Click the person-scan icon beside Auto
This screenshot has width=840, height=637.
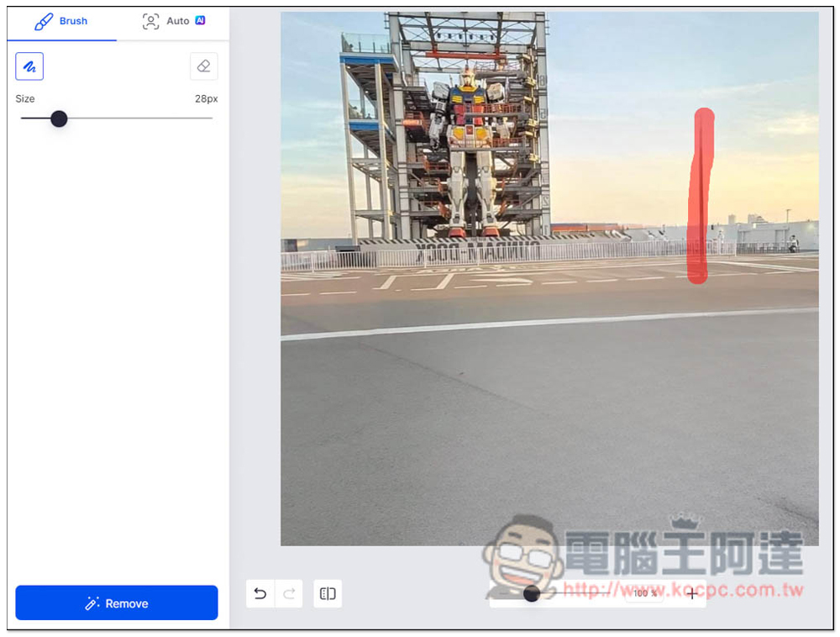[x=150, y=21]
